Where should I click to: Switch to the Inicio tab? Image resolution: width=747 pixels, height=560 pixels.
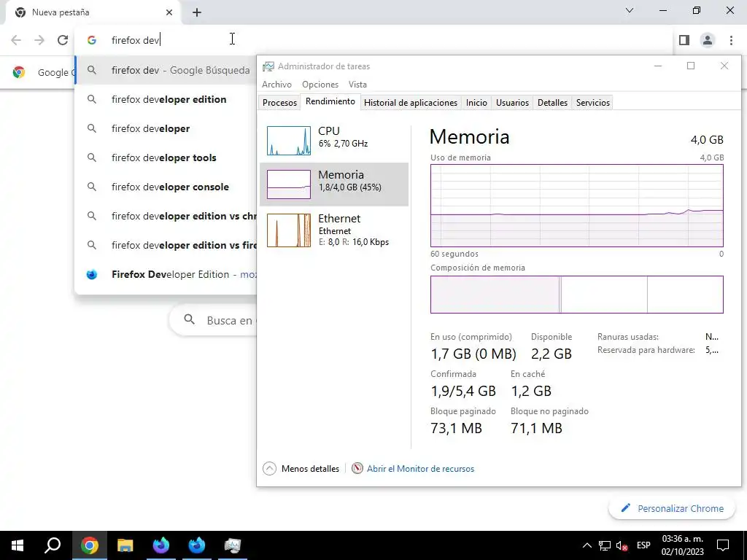tap(476, 102)
